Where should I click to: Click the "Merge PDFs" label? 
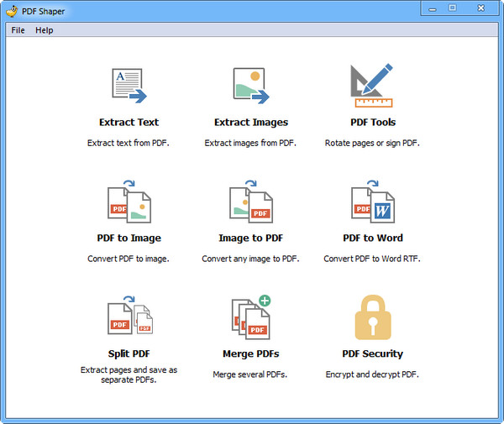[250, 353]
